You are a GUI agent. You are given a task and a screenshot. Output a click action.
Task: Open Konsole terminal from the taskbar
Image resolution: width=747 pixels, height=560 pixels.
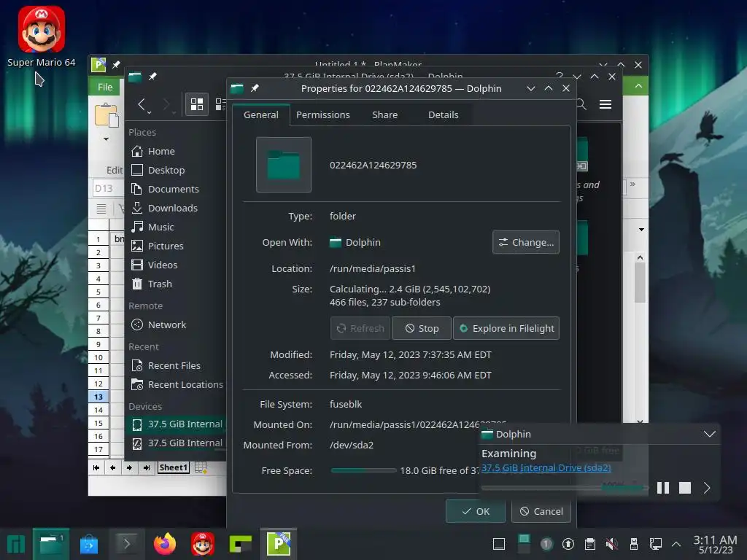126,544
